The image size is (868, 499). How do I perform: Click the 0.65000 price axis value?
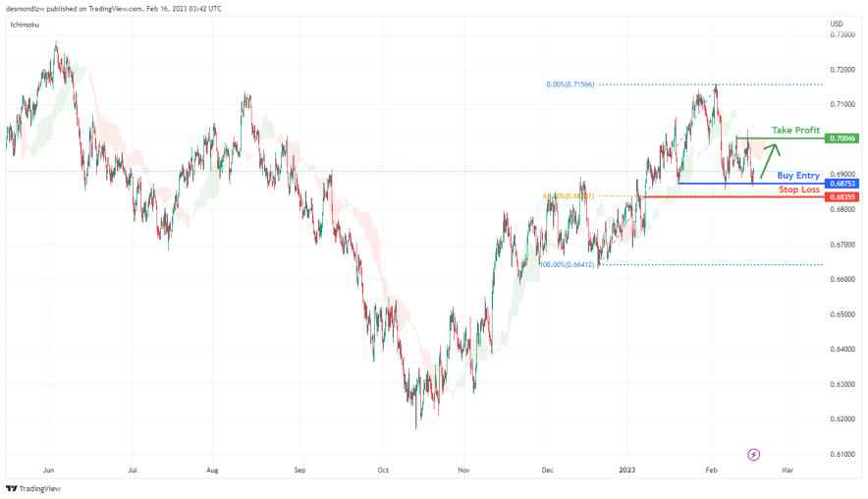pos(842,314)
